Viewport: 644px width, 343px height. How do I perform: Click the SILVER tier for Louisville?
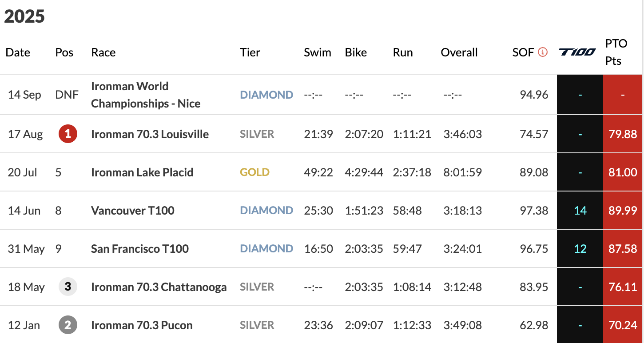(x=257, y=134)
